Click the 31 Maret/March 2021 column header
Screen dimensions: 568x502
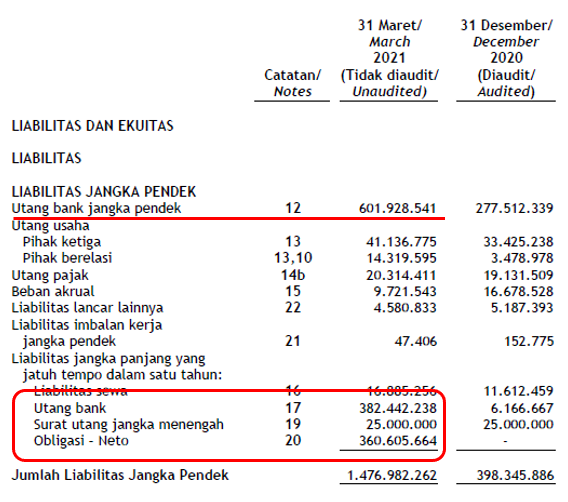tap(389, 58)
